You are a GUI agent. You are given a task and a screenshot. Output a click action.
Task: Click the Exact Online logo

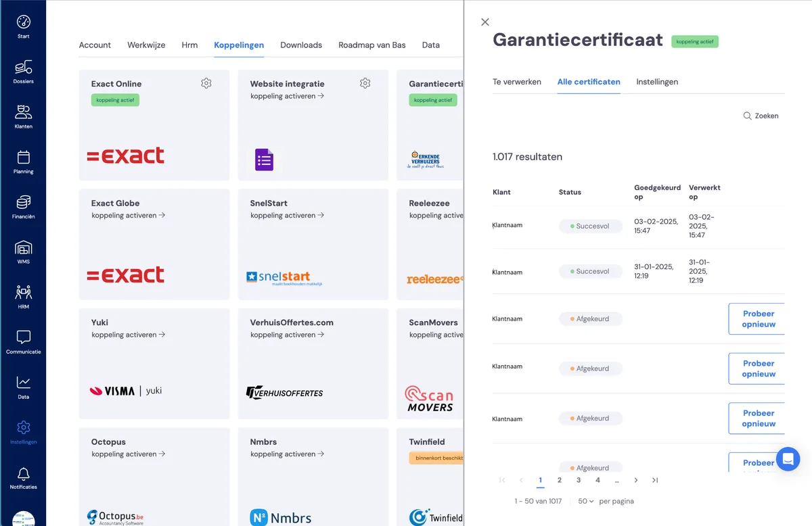(126, 156)
